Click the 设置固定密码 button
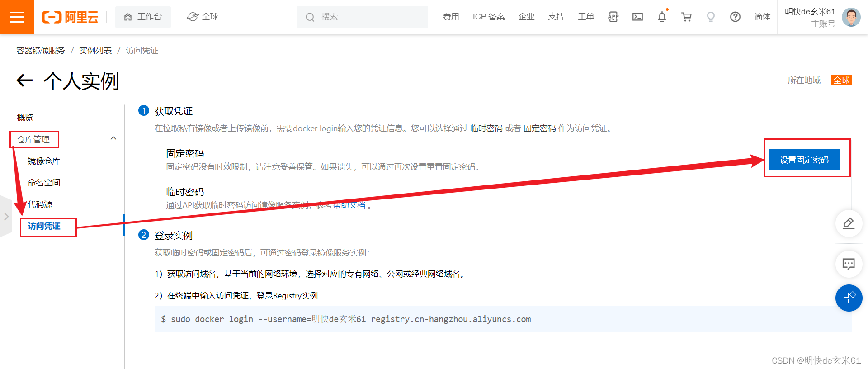Screen dimensions: 868x369 coord(804,160)
